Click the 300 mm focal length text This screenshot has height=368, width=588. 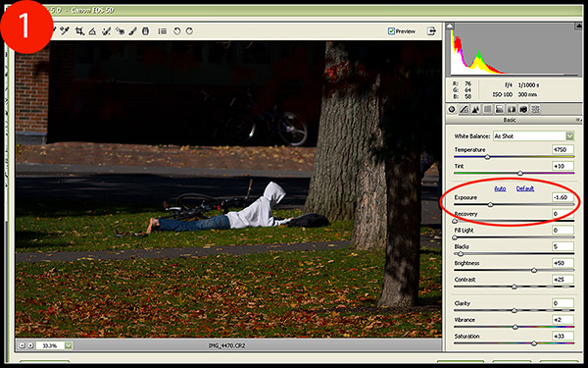[527, 94]
